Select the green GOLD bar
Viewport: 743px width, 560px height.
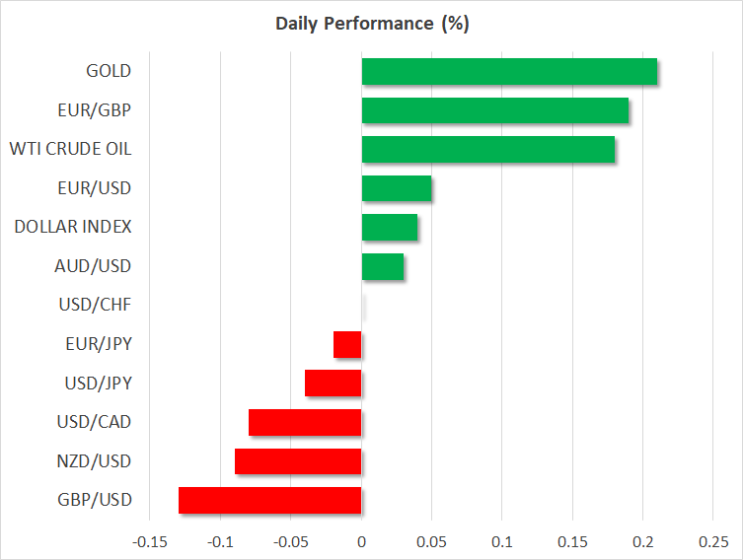point(509,72)
